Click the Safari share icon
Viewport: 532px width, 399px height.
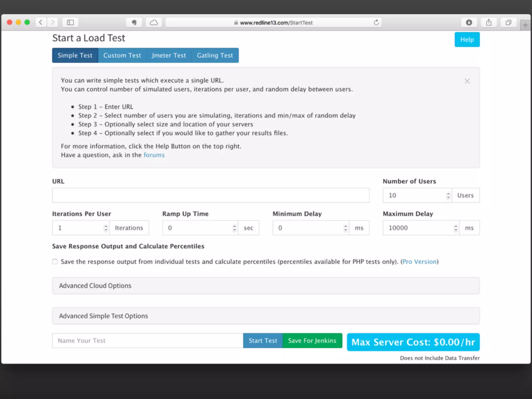[489, 22]
